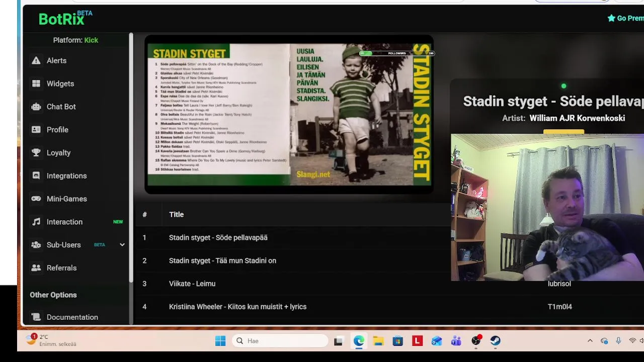Screen dimensions: 644x362
Task: Click the microphone tray icon
Action: point(618,341)
